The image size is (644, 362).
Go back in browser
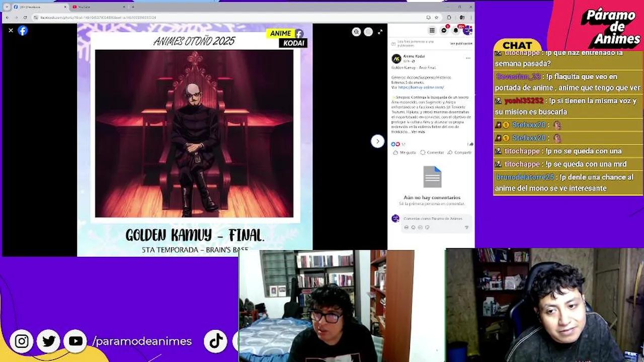(x=7, y=18)
